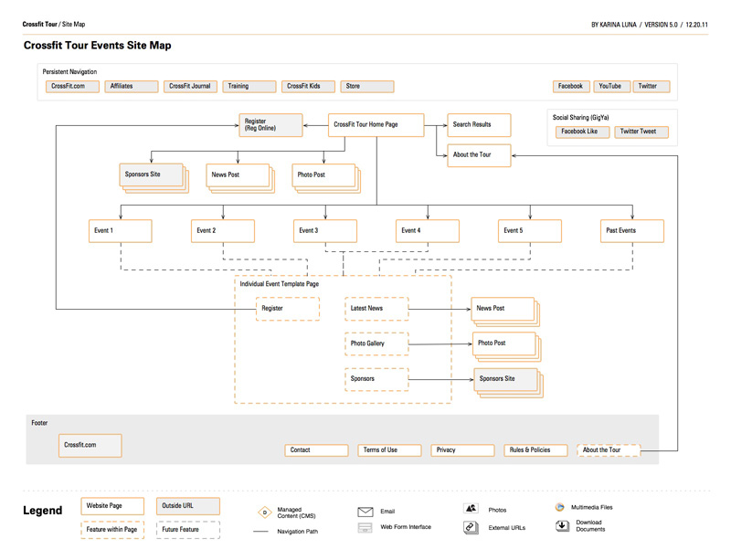Select the CrossFit Journal box

[x=190, y=86]
